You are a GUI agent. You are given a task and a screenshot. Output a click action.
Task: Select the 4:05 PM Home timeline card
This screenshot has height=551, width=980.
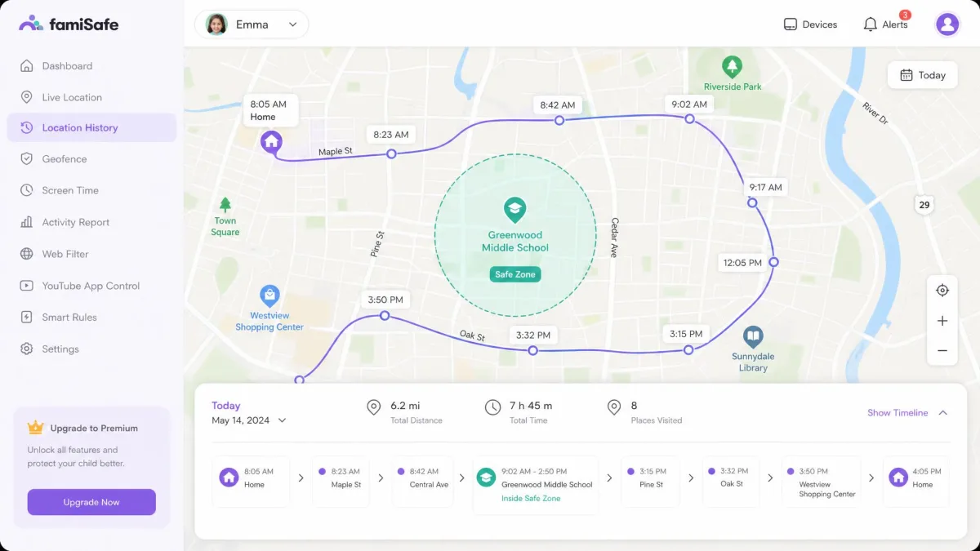click(x=916, y=482)
